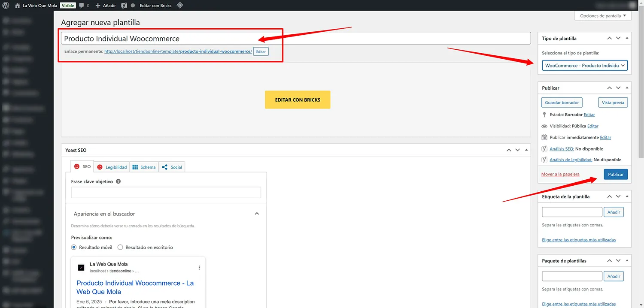
Task: Collapse the Apariencia en el buscador section
Action: (257, 214)
